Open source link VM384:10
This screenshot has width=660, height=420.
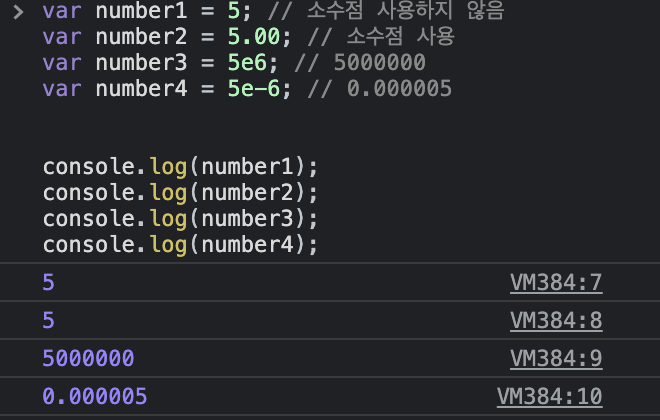[550, 396]
